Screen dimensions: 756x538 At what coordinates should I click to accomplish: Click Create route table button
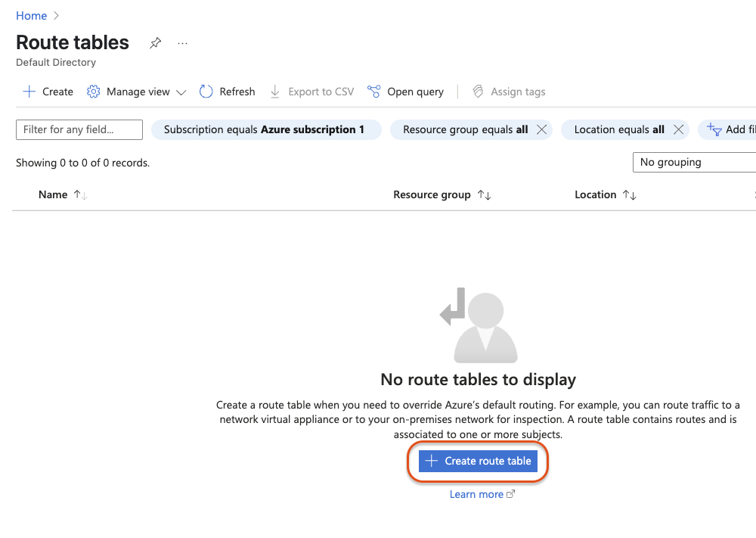(x=478, y=462)
